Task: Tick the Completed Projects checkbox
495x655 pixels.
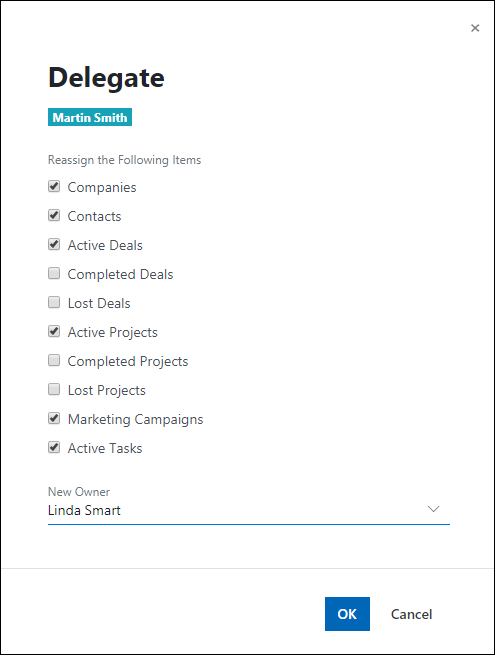Action: [54, 360]
